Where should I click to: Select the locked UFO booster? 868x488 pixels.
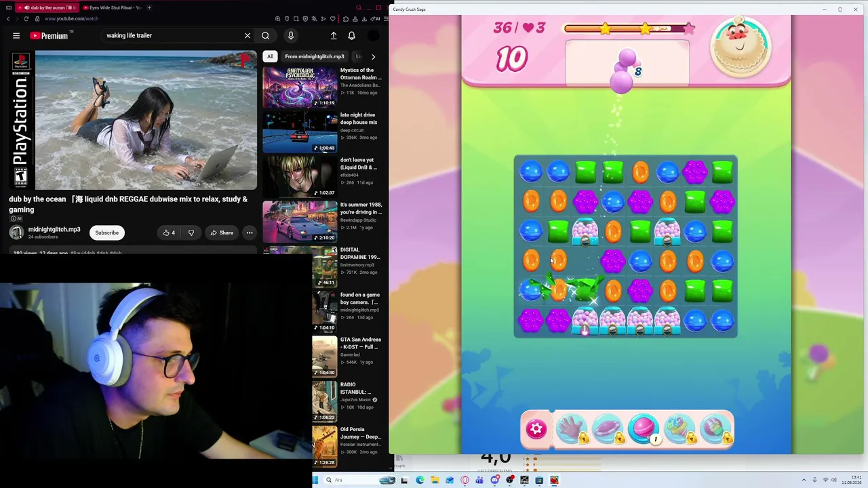608,430
